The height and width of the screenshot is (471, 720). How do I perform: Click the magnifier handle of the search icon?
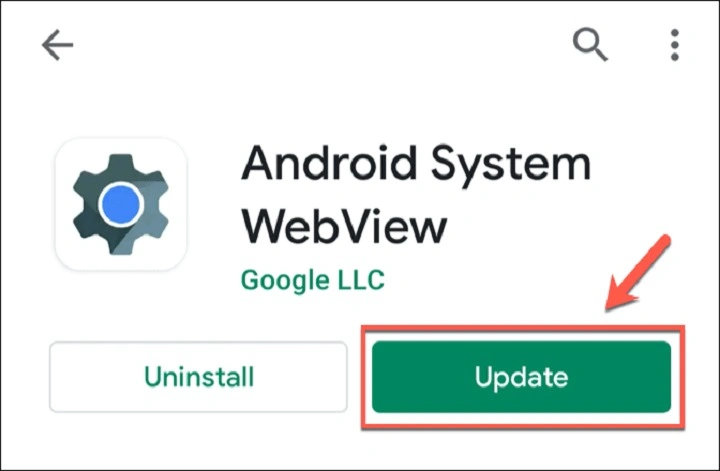pyautogui.click(x=600, y=54)
